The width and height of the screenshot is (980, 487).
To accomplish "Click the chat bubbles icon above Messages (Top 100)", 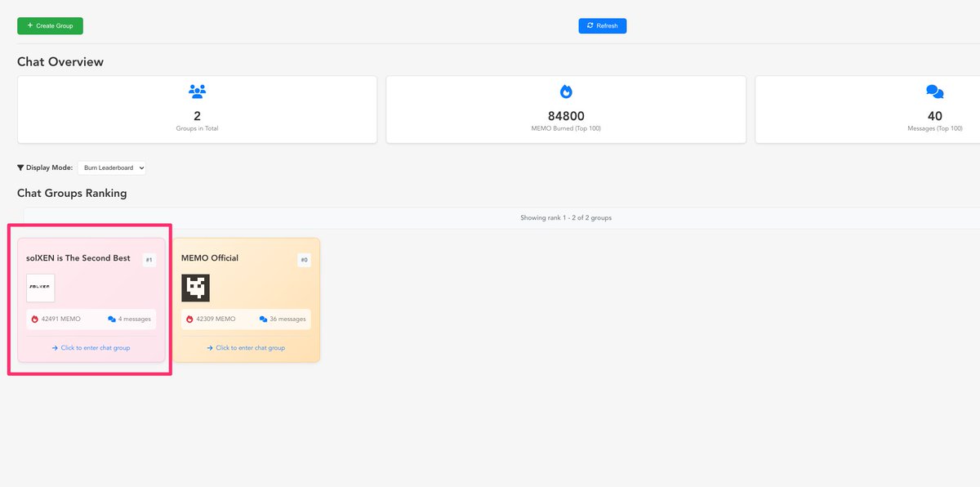I will (x=934, y=90).
